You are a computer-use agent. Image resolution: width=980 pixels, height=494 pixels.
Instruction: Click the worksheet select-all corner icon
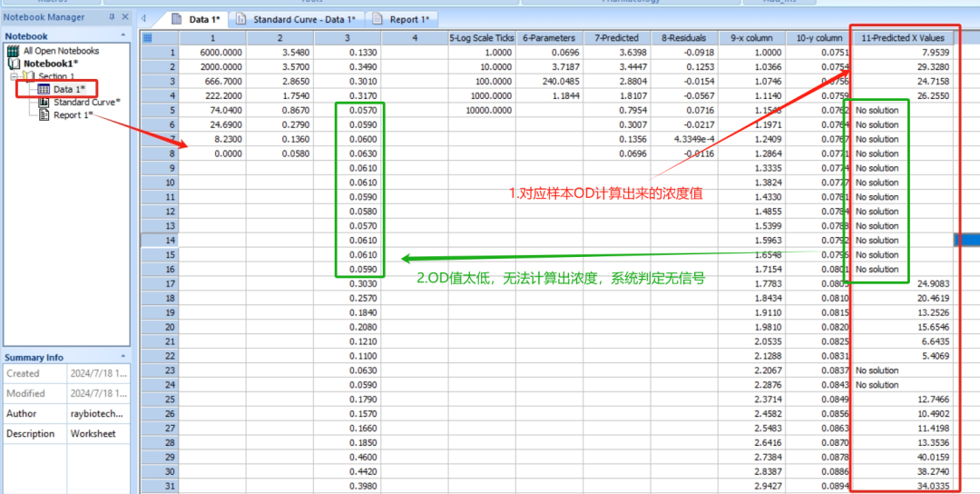click(148, 38)
